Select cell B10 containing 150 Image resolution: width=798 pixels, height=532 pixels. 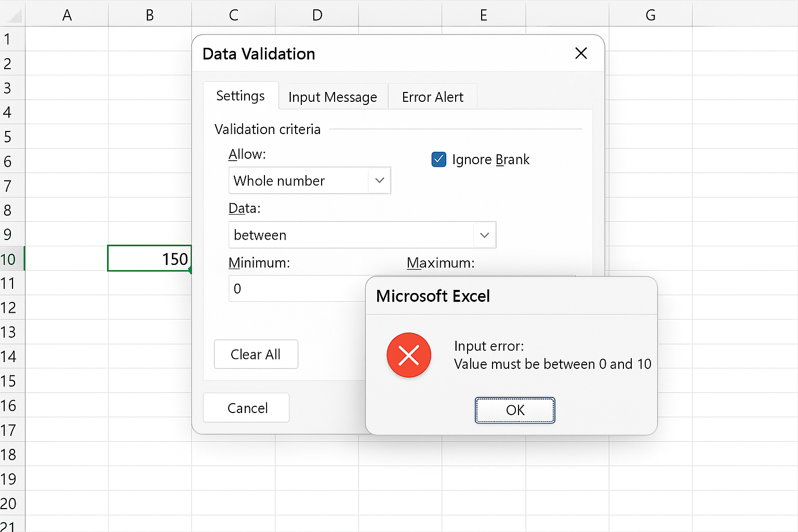click(x=149, y=258)
